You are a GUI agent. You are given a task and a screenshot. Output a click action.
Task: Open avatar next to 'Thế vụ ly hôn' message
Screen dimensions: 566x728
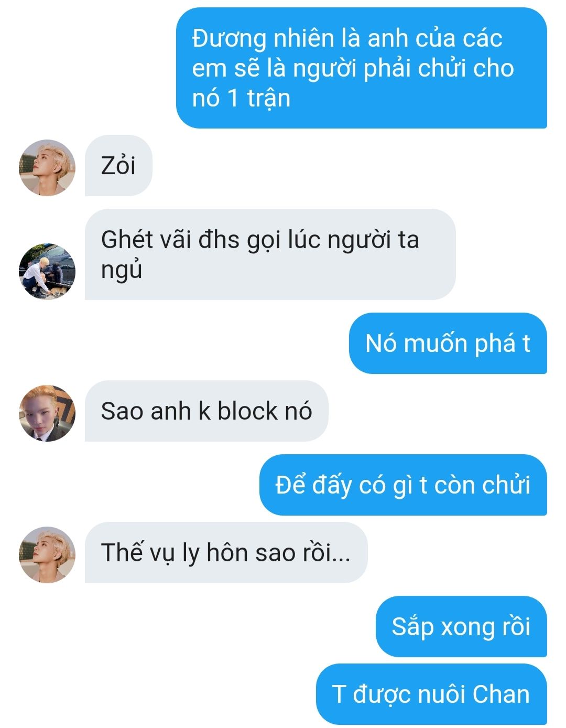[47, 555]
